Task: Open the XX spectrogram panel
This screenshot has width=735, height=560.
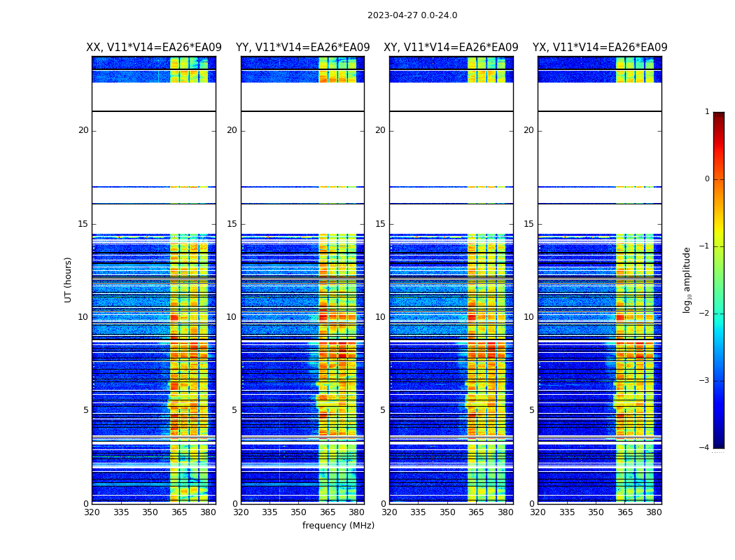Action: [153, 280]
